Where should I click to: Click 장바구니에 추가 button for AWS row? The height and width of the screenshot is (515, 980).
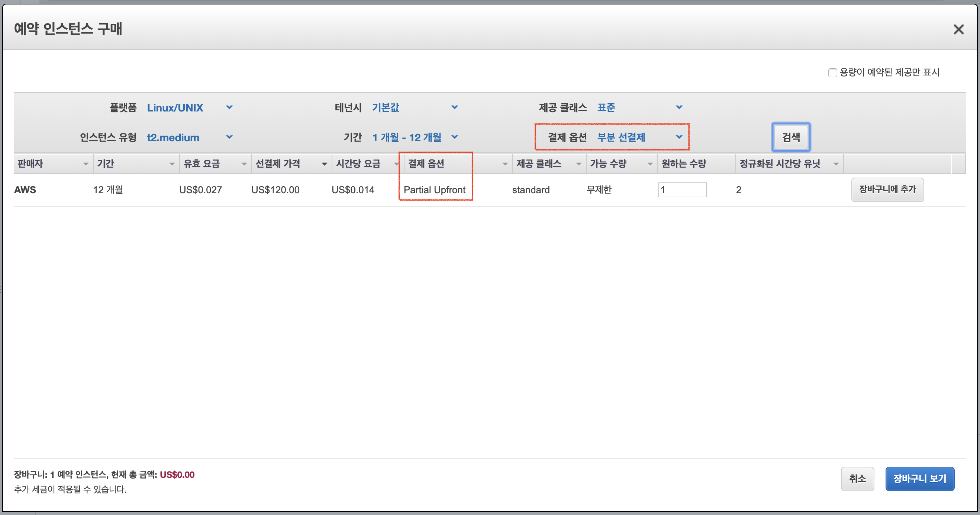pyautogui.click(x=887, y=190)
